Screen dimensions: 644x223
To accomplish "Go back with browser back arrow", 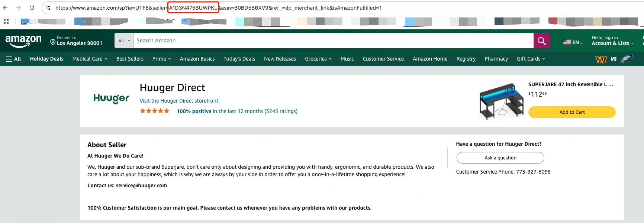I will pyautogui.click(x=5, y=7).
